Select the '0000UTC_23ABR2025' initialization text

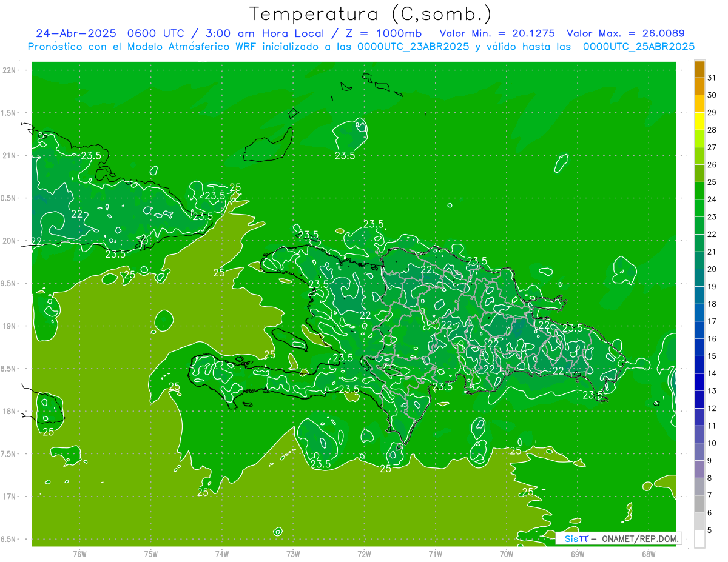[413, 47]
